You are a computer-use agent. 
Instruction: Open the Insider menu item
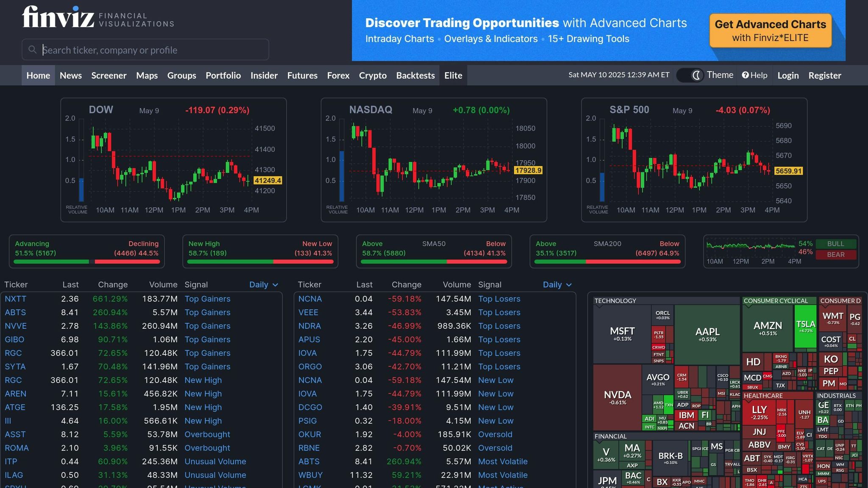tap(264, 75)
